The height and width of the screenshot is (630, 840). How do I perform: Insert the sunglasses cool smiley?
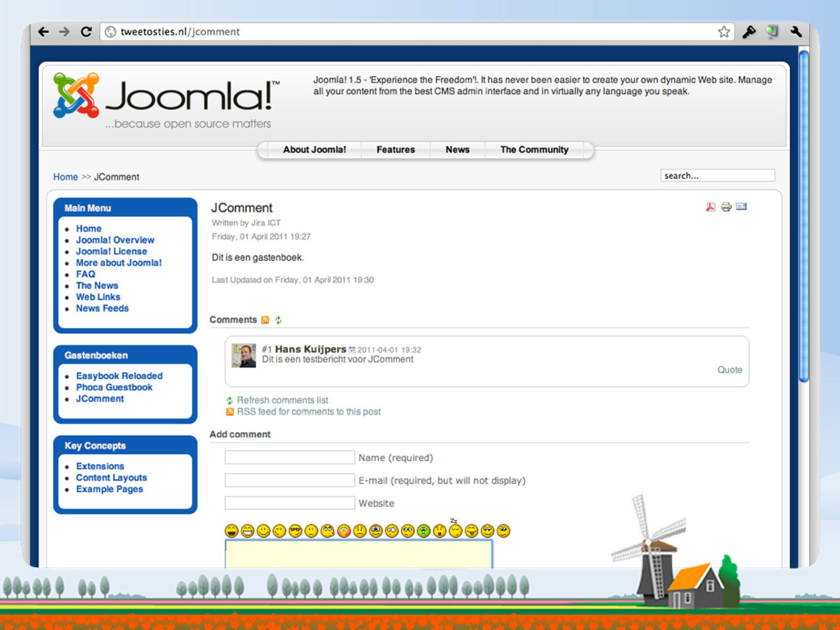[x=296, y=531]
